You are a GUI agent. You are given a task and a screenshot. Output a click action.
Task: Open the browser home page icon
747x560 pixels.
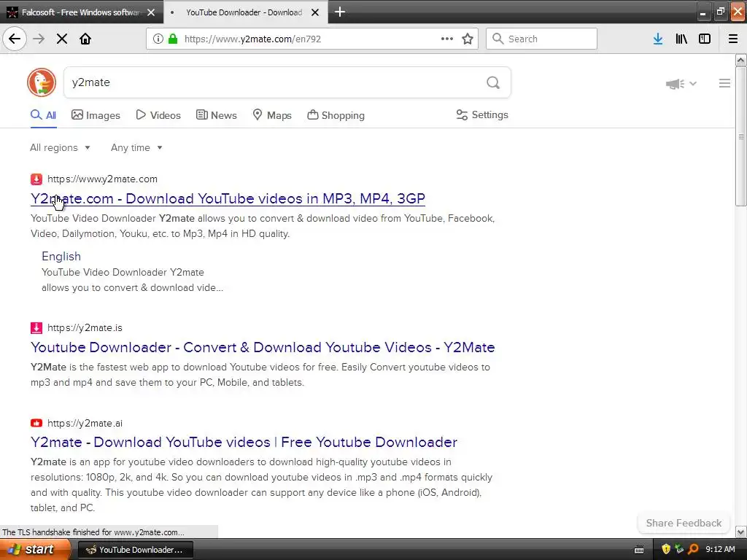(85, 39)
